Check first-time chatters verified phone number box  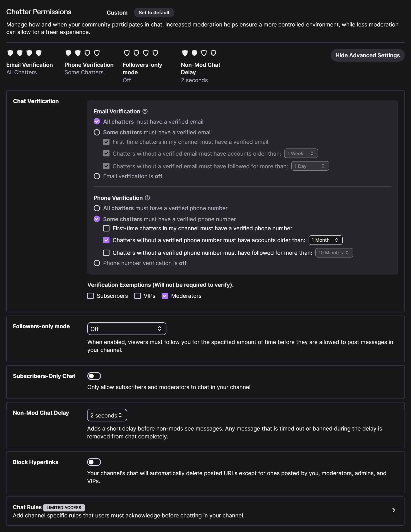point(106,228)
